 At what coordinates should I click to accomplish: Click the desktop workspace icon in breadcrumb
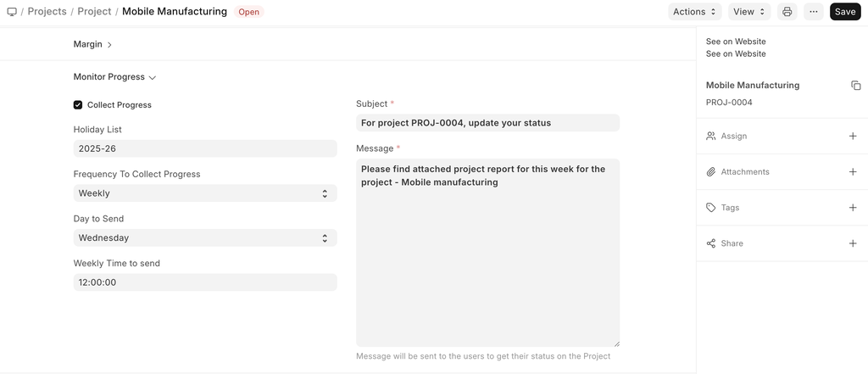click(x=12, y=12)
